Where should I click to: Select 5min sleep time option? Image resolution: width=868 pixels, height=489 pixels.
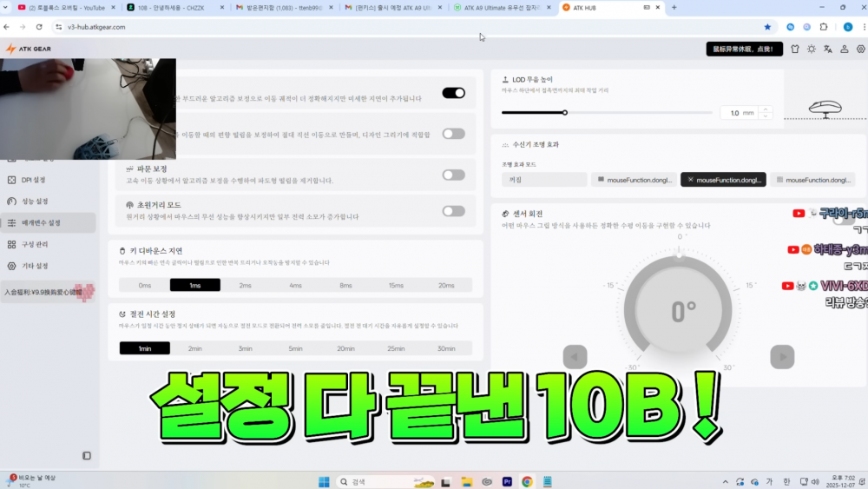coord(296,348)
